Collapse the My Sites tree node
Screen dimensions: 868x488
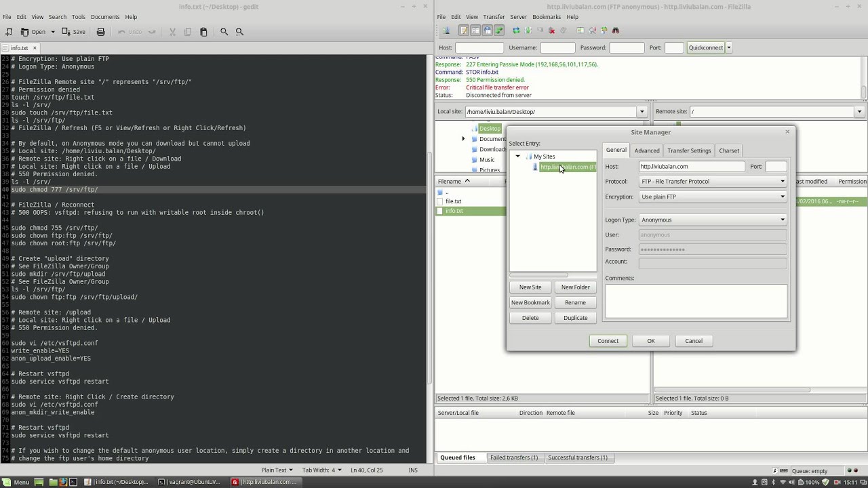tap(518, 157)
